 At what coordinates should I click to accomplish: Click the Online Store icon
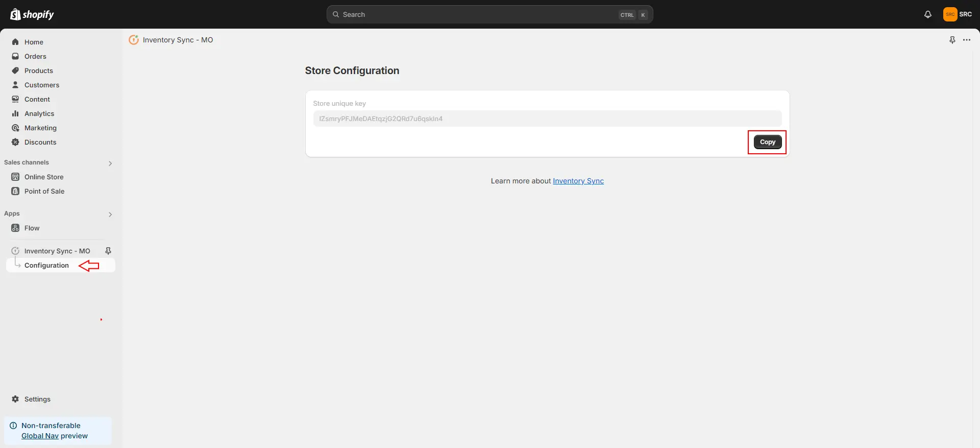(x=15, y=177)
